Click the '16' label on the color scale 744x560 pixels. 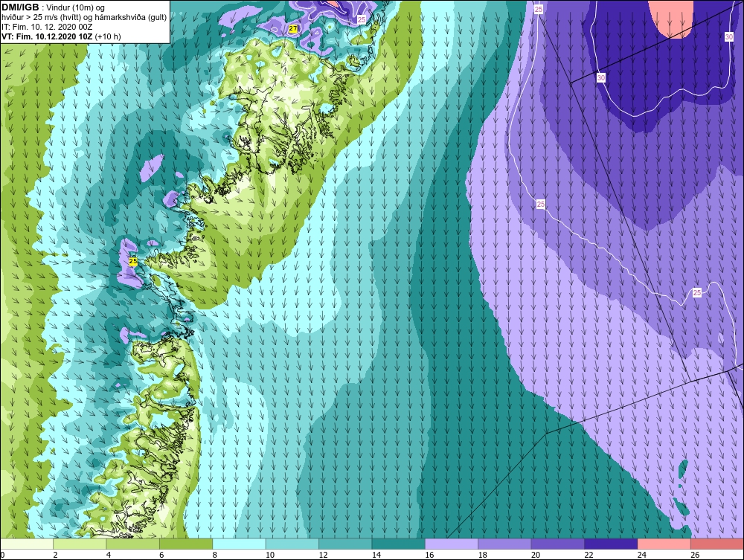tap(429, 555)
